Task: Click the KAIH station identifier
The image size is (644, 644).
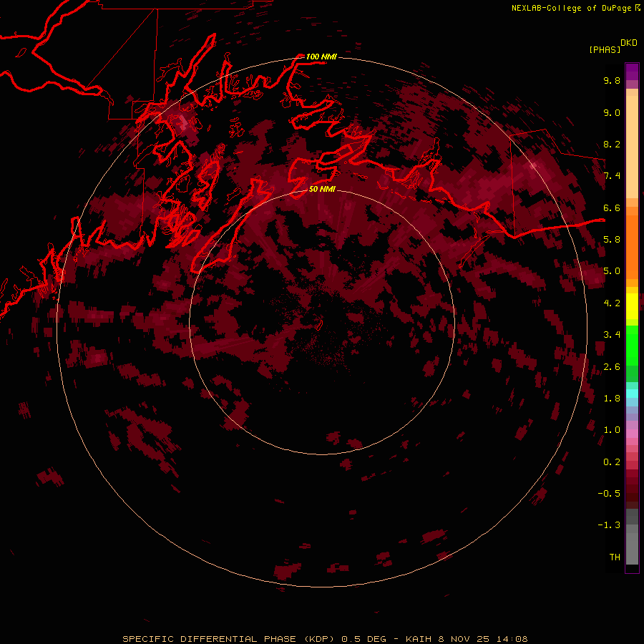Action: click(419, 639)
